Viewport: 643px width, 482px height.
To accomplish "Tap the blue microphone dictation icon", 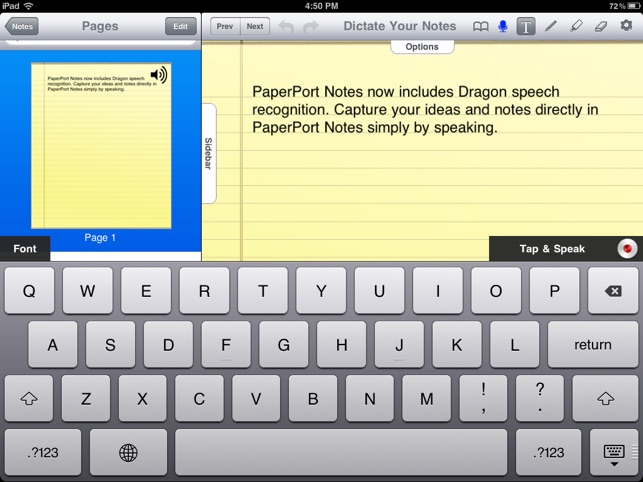I will (503, 27).
